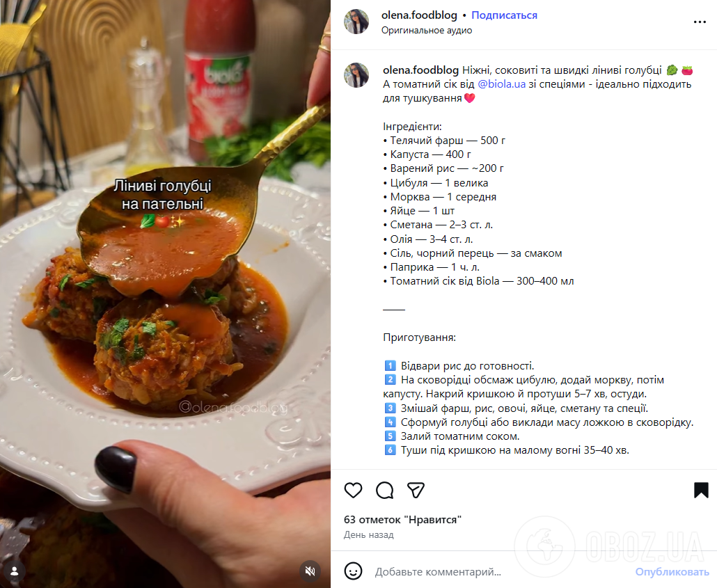717x588 pixels.
Task: Open the three-dot options menu
Action: (x=700, y=22)
